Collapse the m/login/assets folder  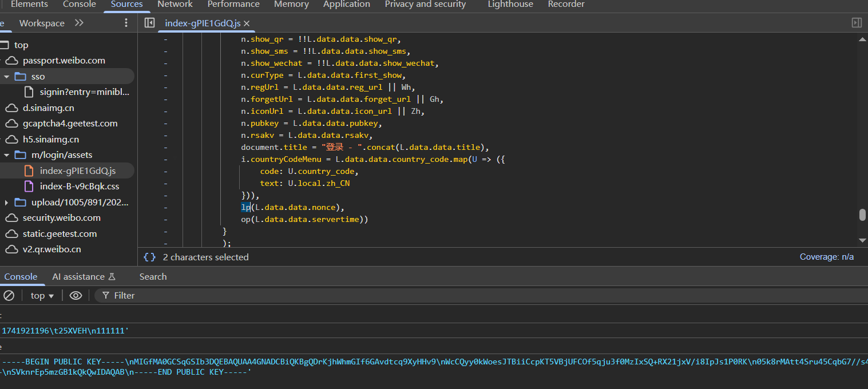coord(6,155)
